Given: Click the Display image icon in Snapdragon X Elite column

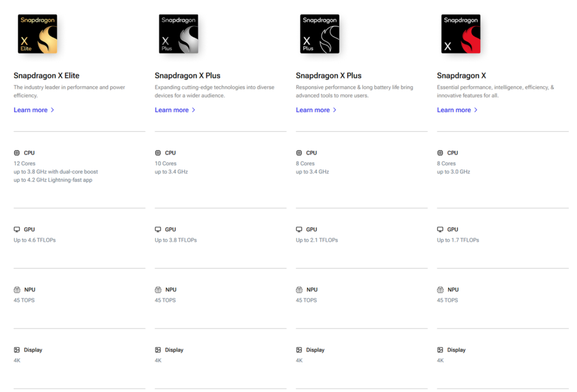Looking at the screenshot, I should click(17, 350).
